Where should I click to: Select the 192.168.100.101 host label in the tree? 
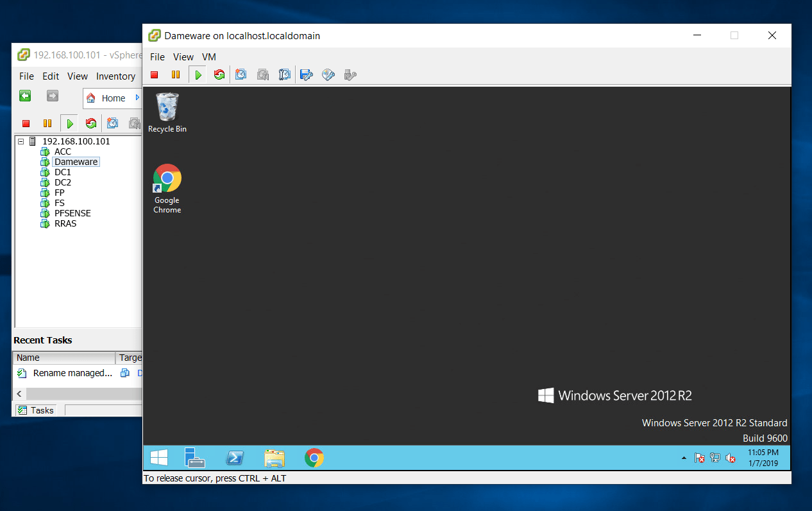coord(76,141)
